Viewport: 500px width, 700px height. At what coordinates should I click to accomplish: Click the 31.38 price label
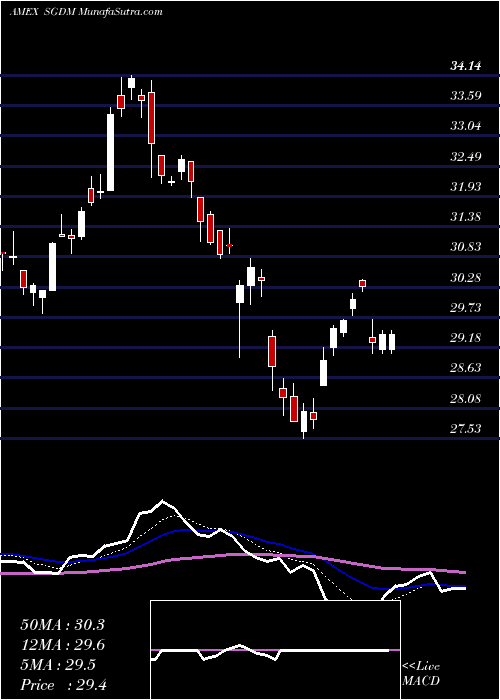click(465, 217)
